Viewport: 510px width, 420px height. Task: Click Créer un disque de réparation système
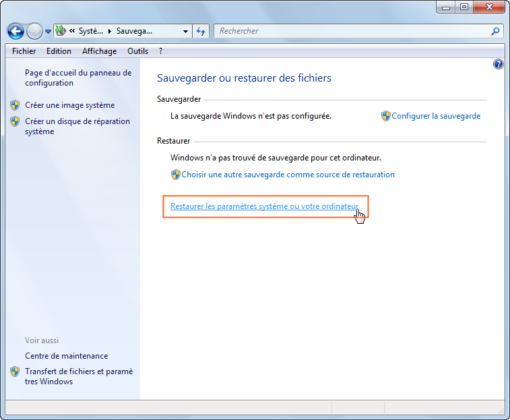[x=77, y=126]
